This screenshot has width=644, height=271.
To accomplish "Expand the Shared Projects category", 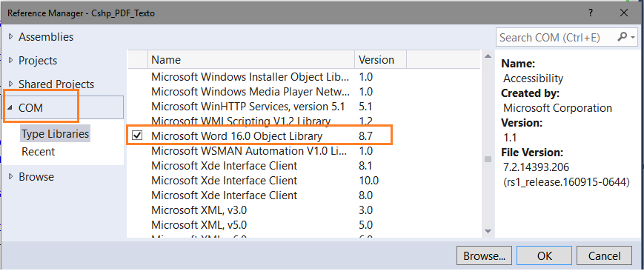I will (x=11, y=84).
